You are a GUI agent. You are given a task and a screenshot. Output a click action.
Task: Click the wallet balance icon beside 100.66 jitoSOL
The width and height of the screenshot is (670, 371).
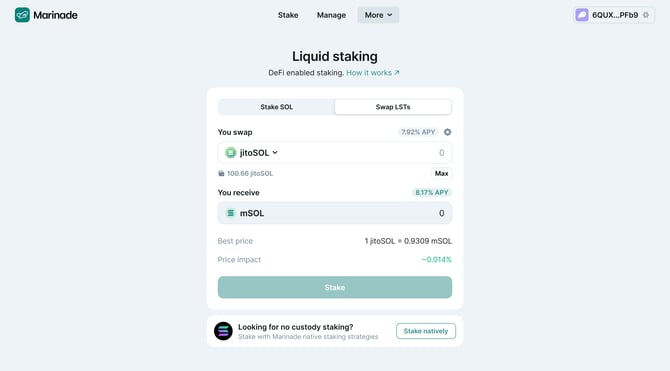(x=221, y=174)
